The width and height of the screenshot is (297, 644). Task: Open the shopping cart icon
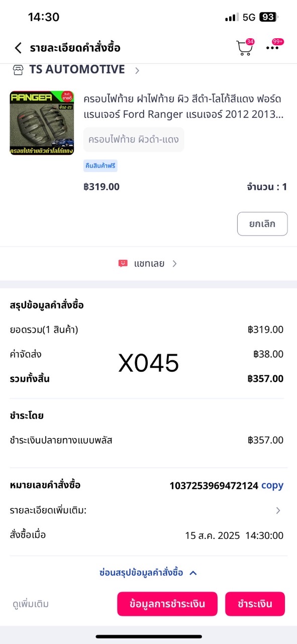245,48
